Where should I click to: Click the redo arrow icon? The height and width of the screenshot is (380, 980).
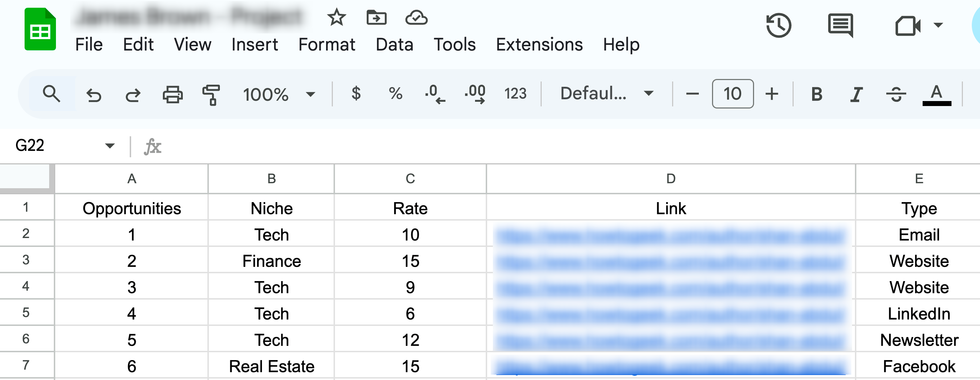[x=133, y=94]
